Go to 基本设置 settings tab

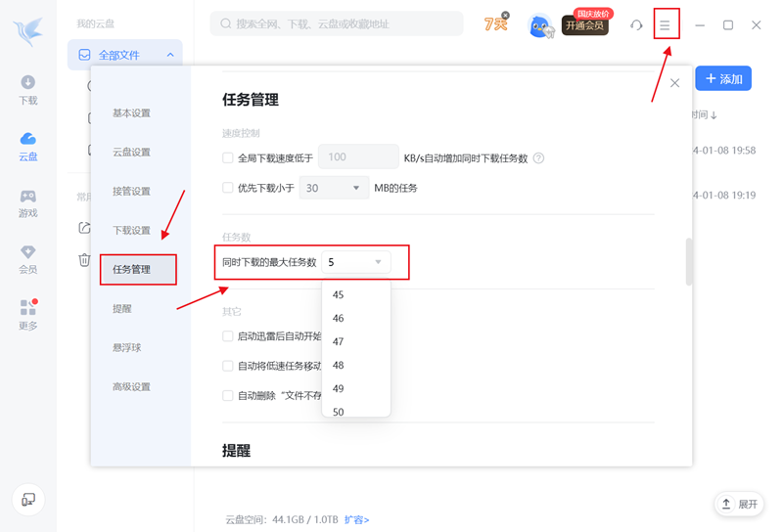[x=131, y=113]
